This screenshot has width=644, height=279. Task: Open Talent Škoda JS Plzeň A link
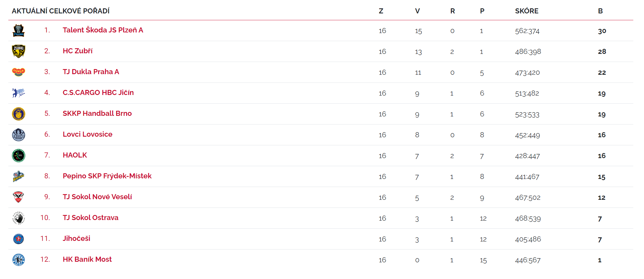pos(103,30)
